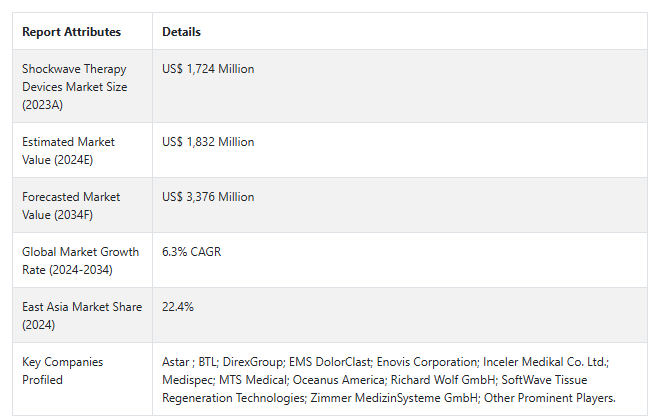Viewport: 655px width, 418px height.
Task: Select the Global Market Growth Rate cell
Action: click(82, 261)
